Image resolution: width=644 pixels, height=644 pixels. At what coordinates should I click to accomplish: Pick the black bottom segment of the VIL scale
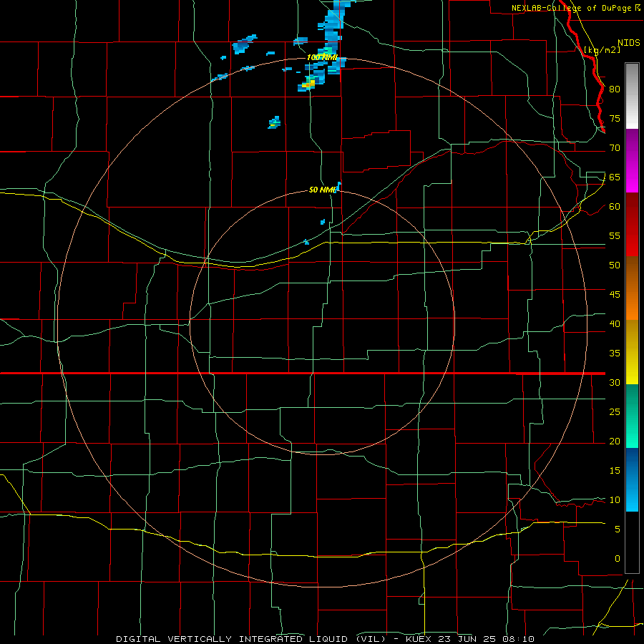pyautogui.click(x=632, y=542)
